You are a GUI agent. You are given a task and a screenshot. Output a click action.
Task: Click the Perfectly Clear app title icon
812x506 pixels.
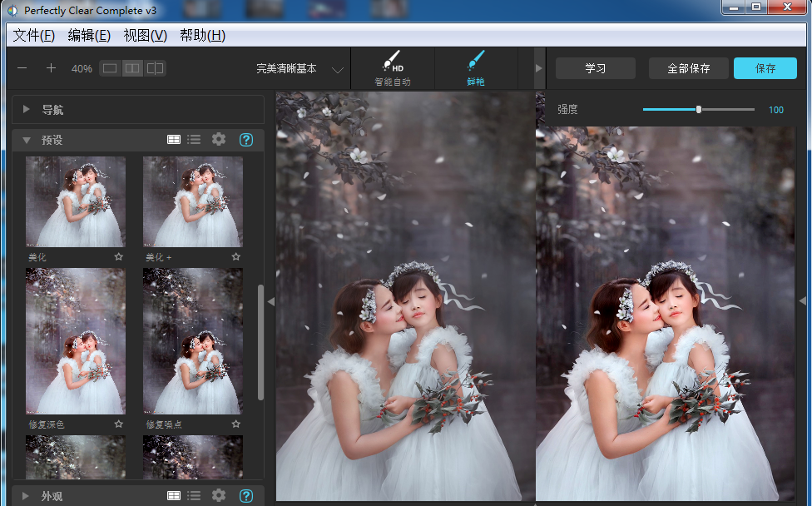coord(12,10)
